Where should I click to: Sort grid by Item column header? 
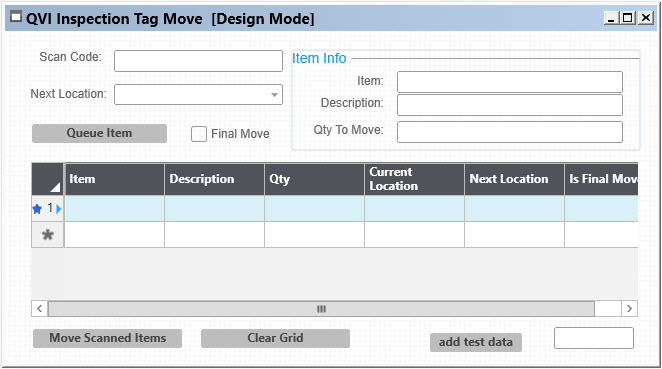(x=114, y=179)
